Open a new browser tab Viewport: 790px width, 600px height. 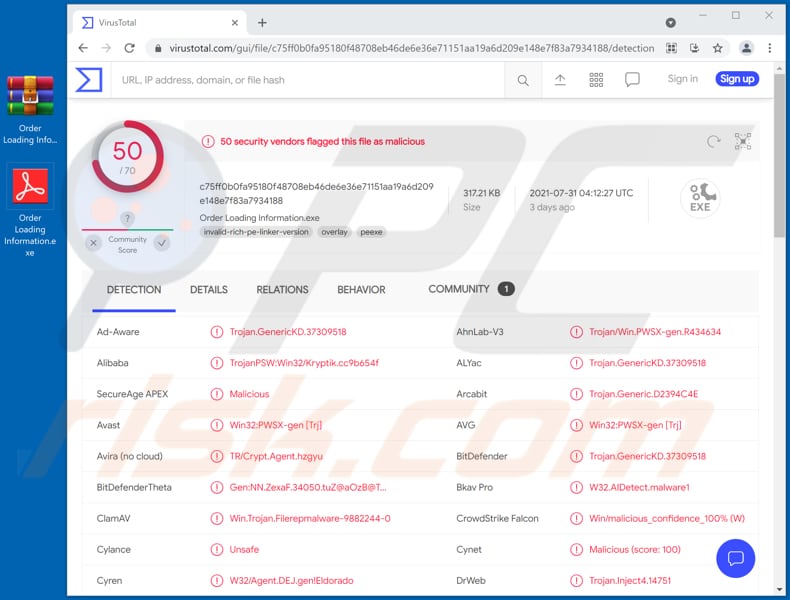coord(262,23)
